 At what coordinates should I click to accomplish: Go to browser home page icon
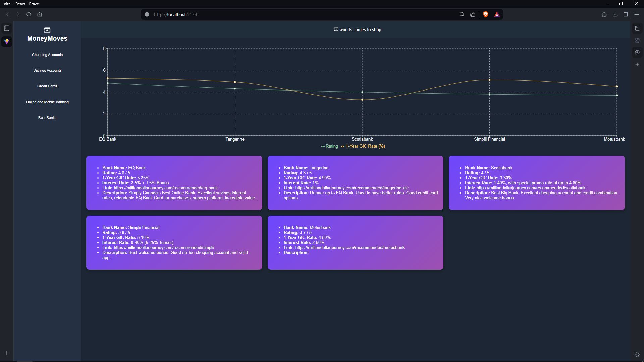(x=40, y=14)
